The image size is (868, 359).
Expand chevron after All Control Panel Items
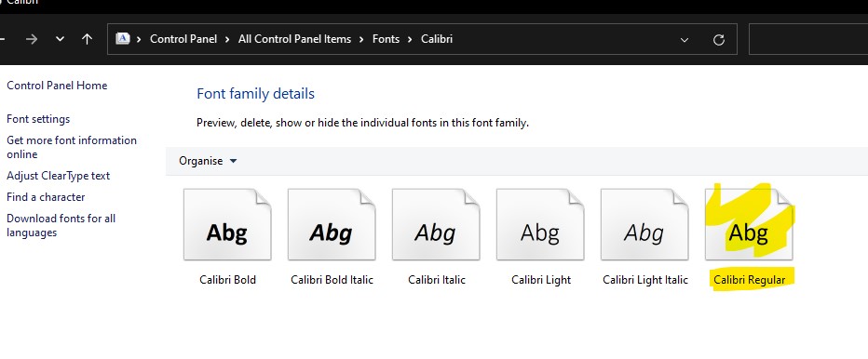361,39
